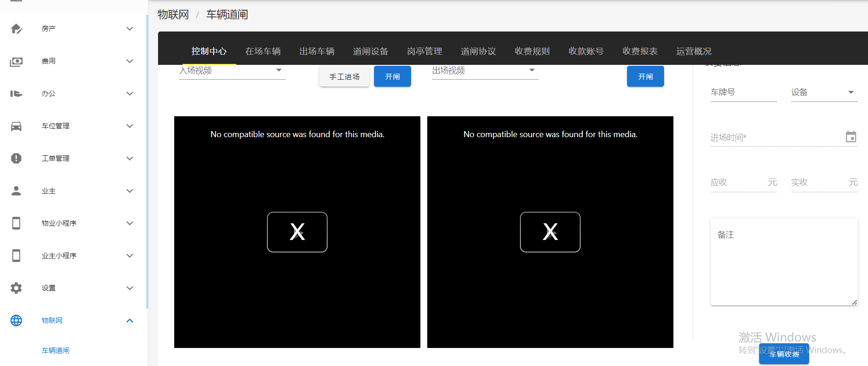Viewport: 868px width, 366px height.
Task: Open the calendar picker for 进场时间
Action: [851, 137]
